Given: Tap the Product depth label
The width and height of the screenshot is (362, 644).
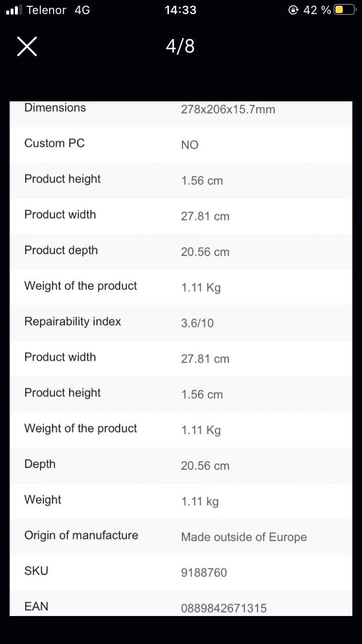Looking at the screenshot, I should tap(61, 250).
